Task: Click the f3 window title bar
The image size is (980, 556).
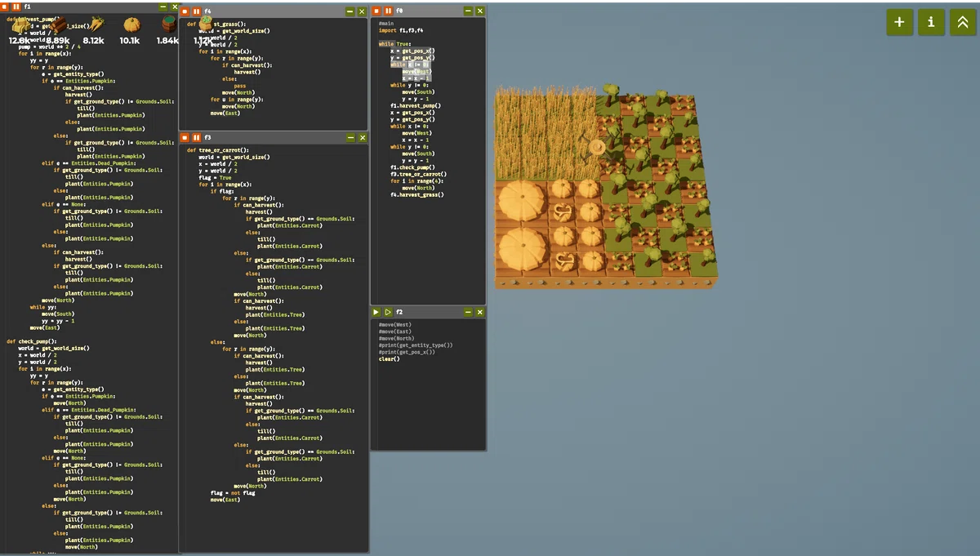Action: 274,138
